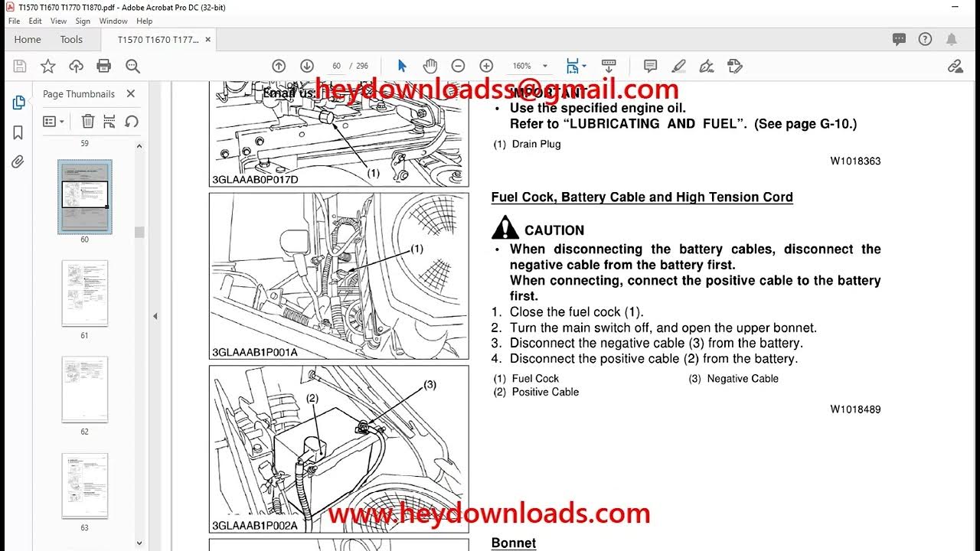Image resolution: width=980 pixels, height=551 pixels.
Task: Open Attachments paperclip panel
Action: tap(18, 161)
